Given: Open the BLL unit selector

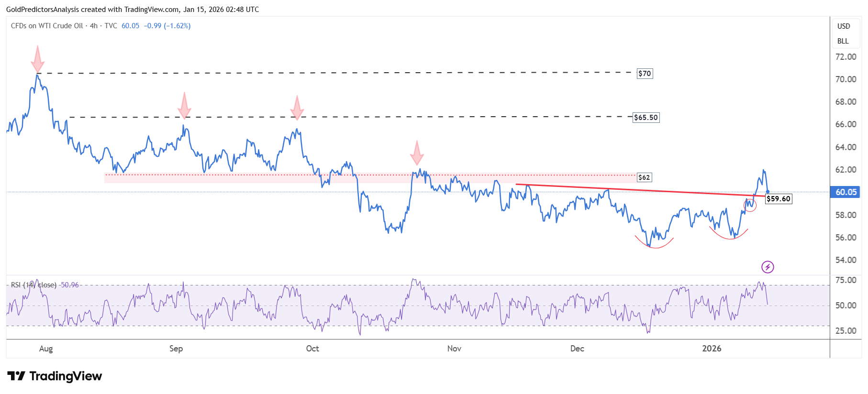Looking at the screenshot, I should click(843, 41).
